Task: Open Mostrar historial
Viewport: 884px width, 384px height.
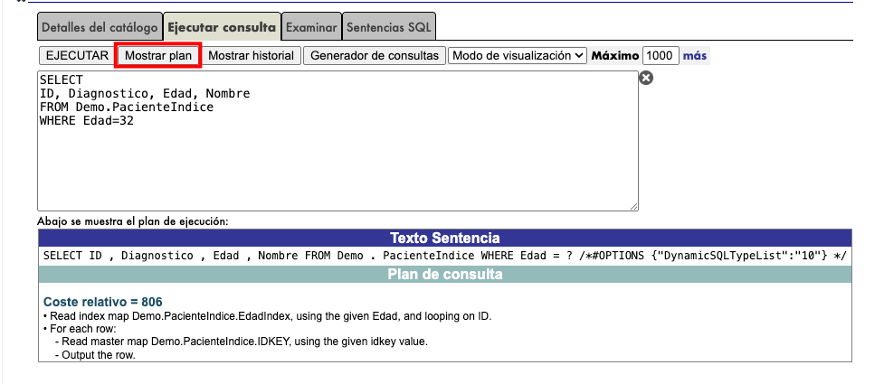Action: click(x=251, y=56)
